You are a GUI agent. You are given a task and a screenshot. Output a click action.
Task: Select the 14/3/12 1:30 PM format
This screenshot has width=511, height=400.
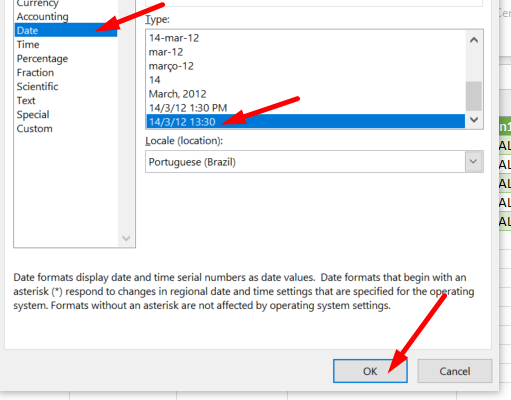pyautogui.click(x=188, y=108)
